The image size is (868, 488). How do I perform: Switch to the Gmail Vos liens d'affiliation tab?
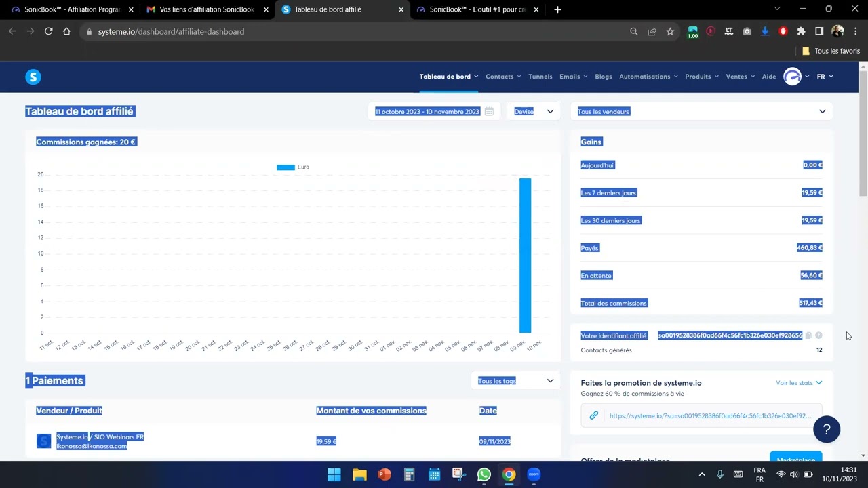[207, 9]
